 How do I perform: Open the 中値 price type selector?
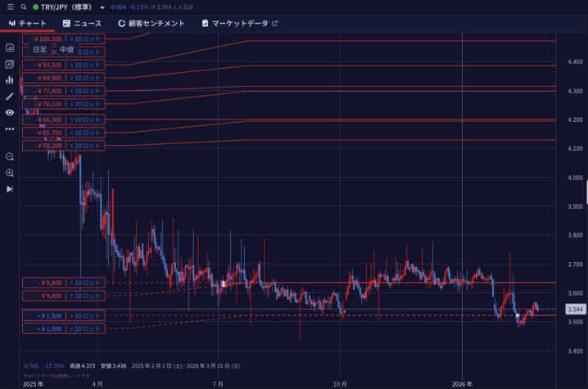[x=66, y=50]
